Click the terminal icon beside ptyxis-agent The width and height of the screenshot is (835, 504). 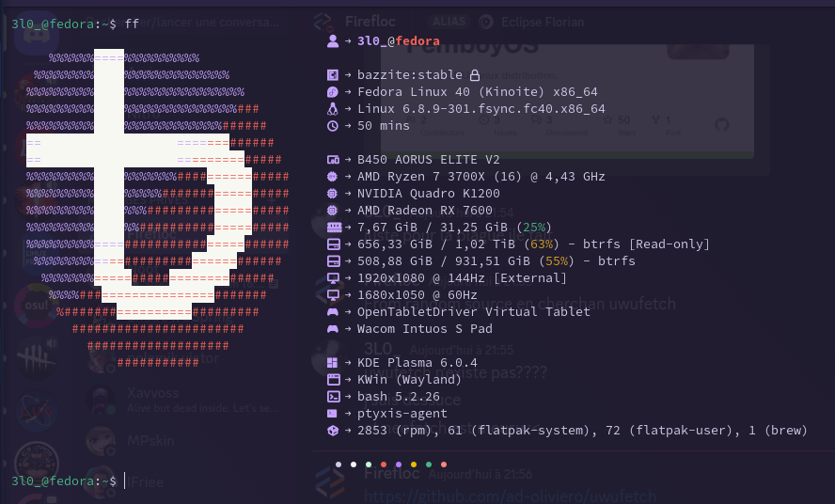332,414
